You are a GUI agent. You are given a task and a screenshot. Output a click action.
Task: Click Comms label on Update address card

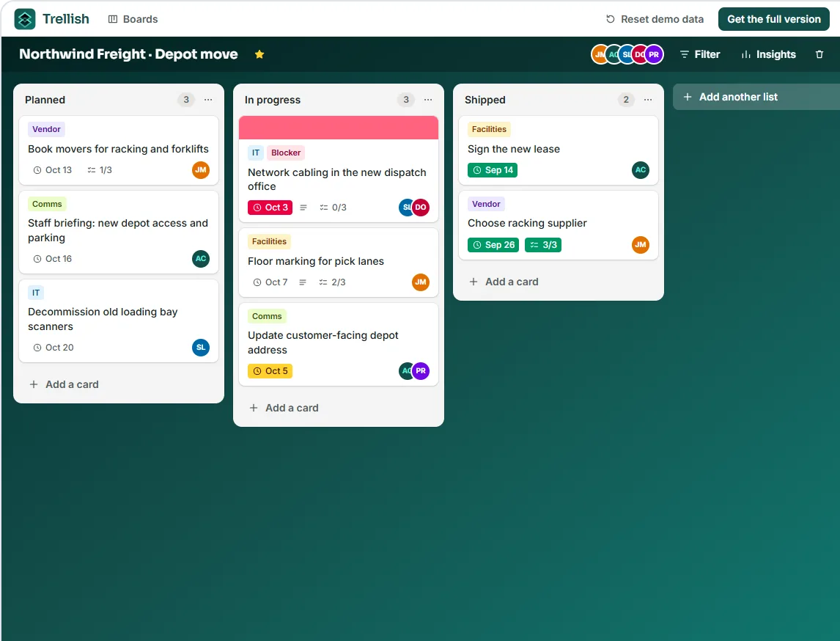pos(267,316)
